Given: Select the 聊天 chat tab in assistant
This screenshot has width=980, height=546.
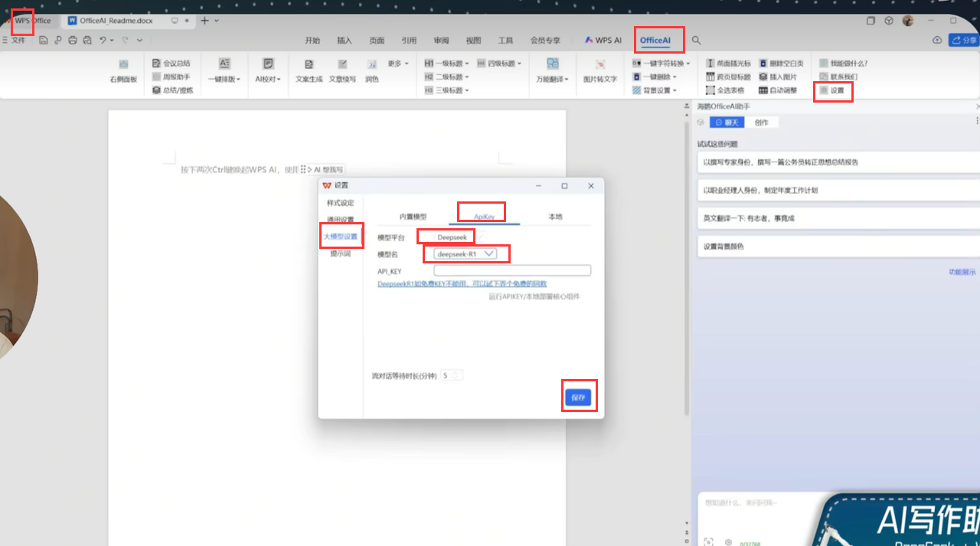Looking at the screenshot, I should (x=727, y=123).
